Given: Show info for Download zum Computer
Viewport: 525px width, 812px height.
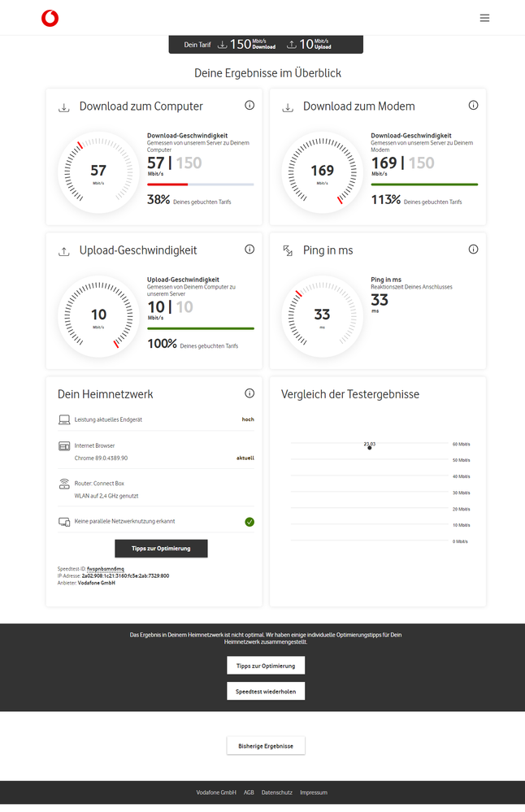Looking at the screenshot, I should 249,105.
